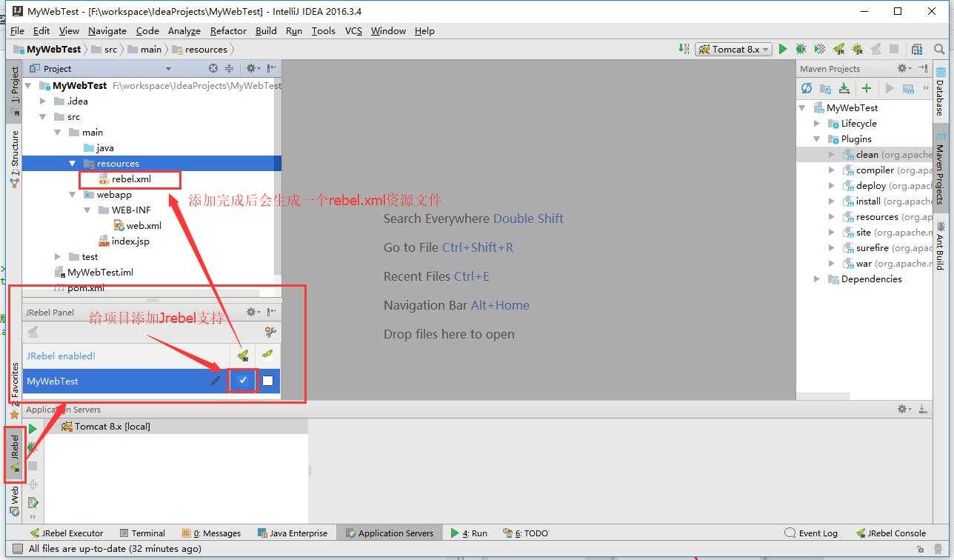Screen dimensions: 954x560
Task: Click Project panel scroll-from-source target icon
Action: pos(213,68)
